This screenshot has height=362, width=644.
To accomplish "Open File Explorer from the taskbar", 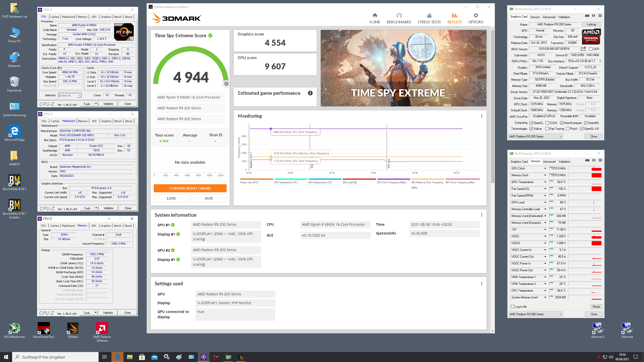I will (130, 357).
